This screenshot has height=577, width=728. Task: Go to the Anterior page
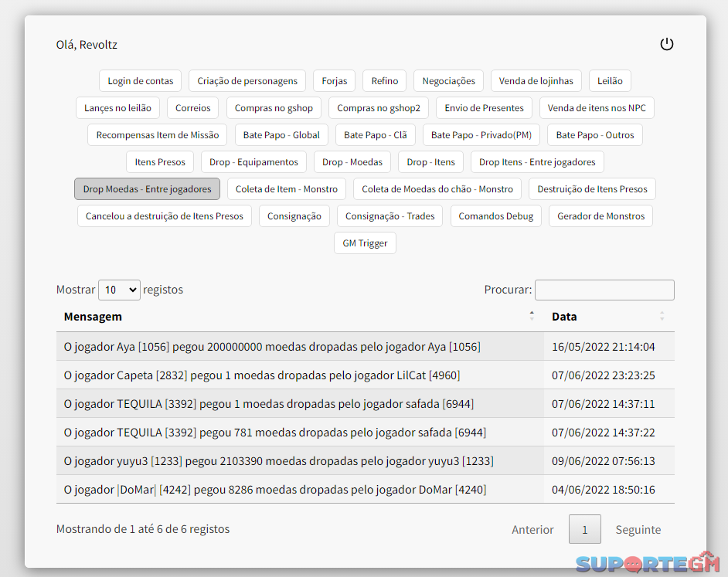coord(532,530)
